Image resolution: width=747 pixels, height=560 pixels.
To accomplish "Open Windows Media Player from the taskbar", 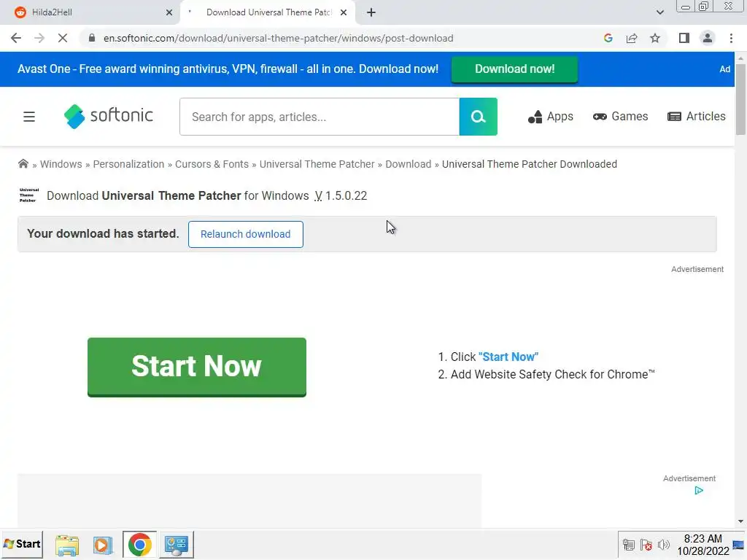I will (102, 545).
